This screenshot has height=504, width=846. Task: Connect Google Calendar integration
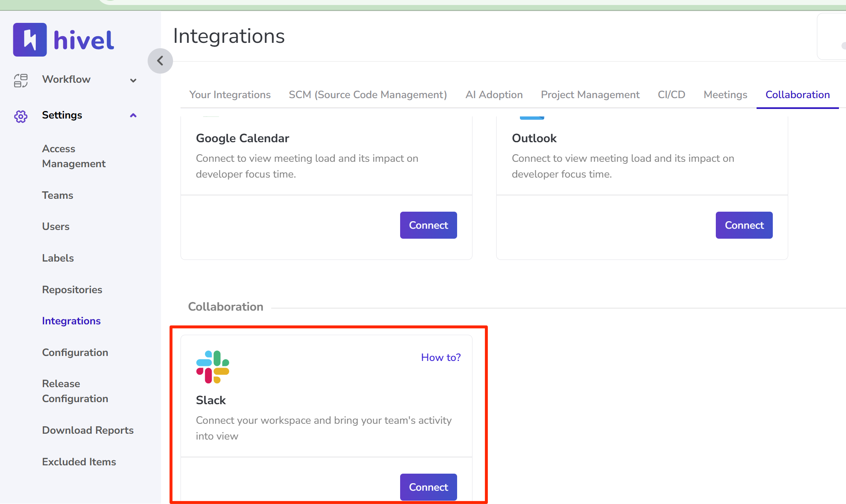coord(428,225)
